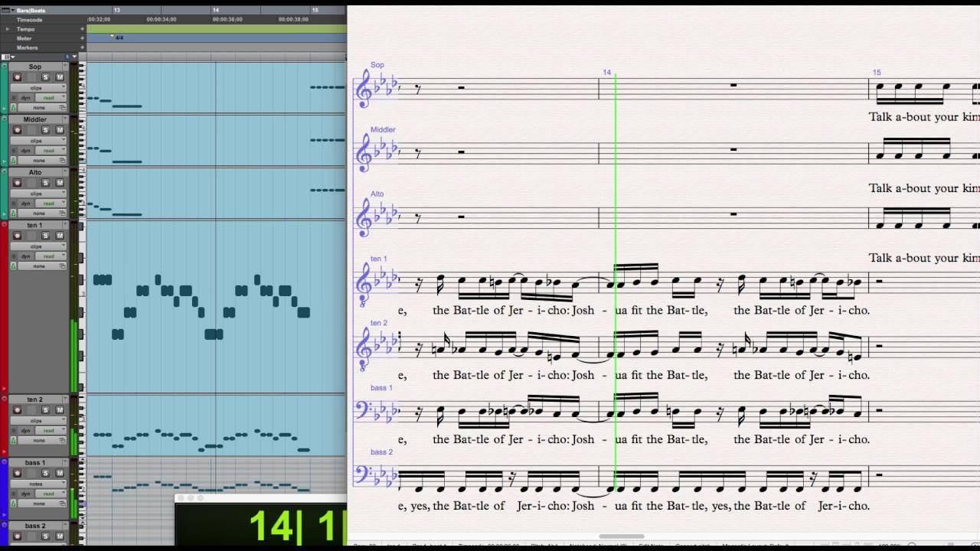980x551 pixels.
Task: Mute the Middler track
Action: pos(59,130)
